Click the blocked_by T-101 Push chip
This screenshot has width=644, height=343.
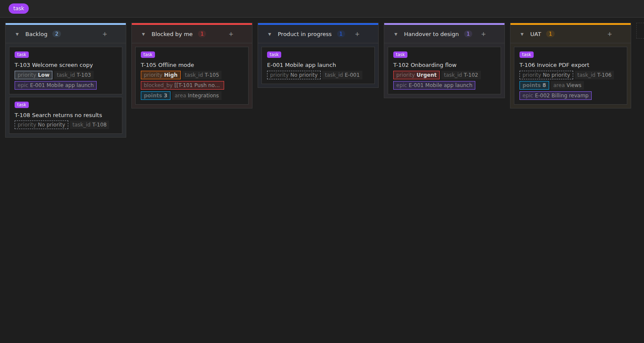[182, 85]
